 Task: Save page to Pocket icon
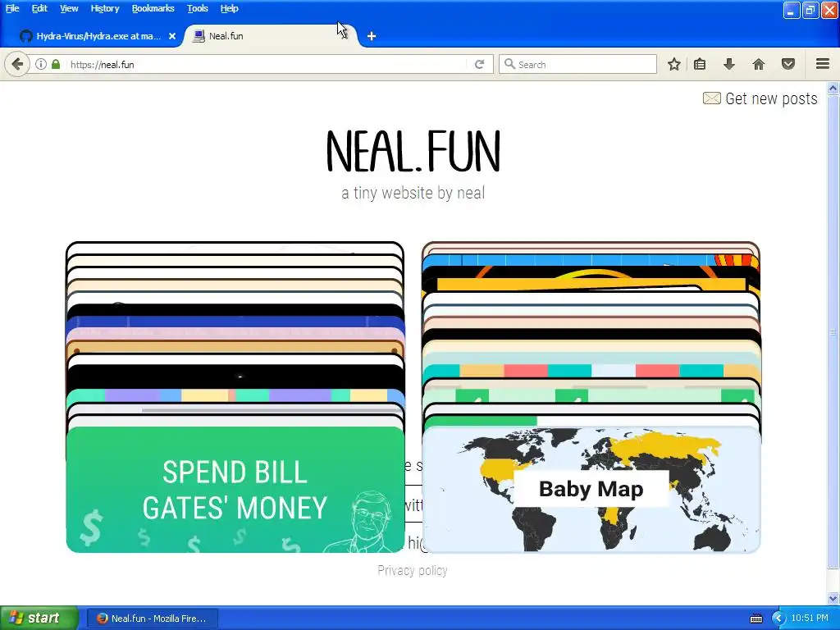[x=788, y=64]
